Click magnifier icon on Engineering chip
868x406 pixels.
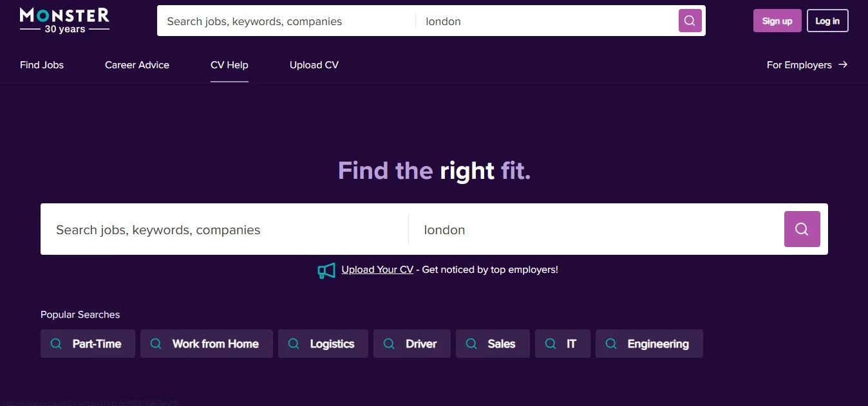611,344
